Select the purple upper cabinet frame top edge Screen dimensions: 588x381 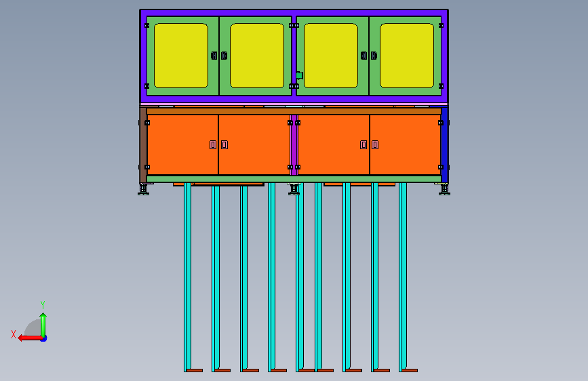(294, 13)
